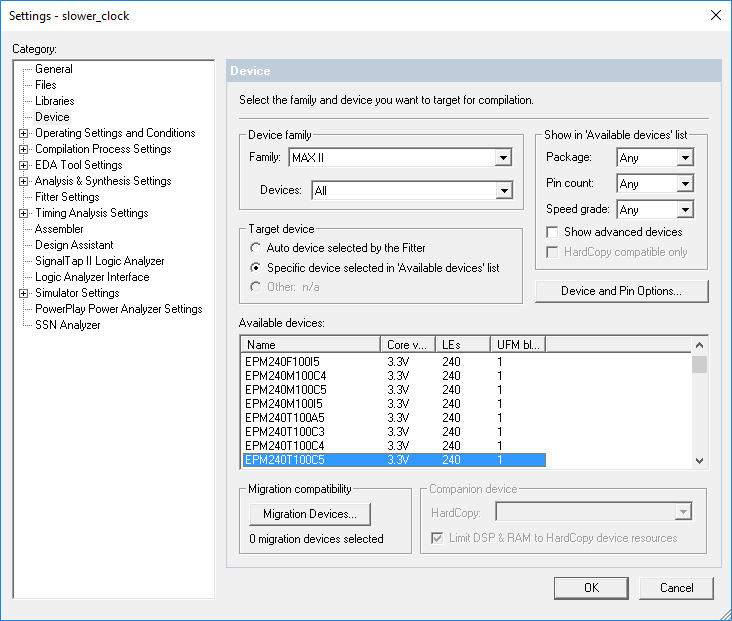Select the General category
The image size is (732, 621).
(x=54, y=69)
